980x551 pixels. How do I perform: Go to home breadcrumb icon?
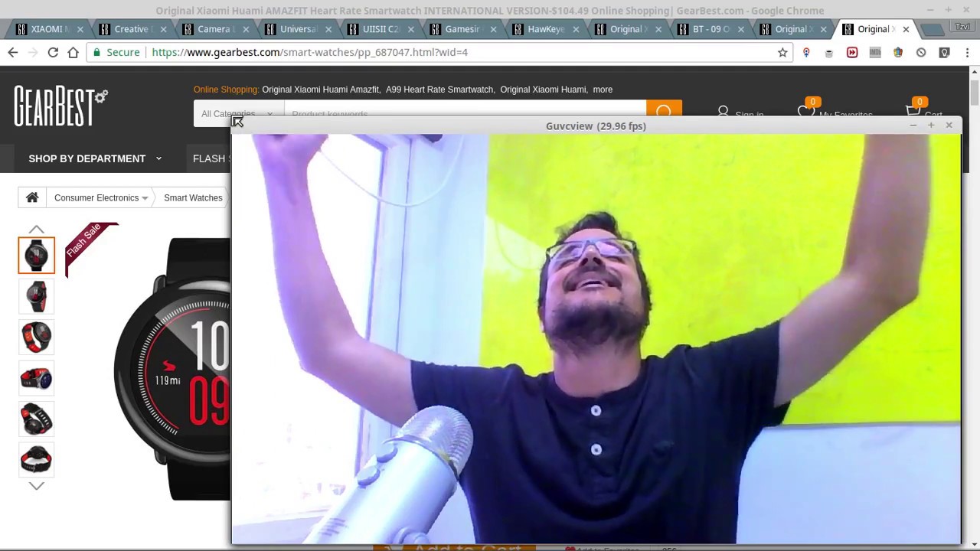point(32,197)
